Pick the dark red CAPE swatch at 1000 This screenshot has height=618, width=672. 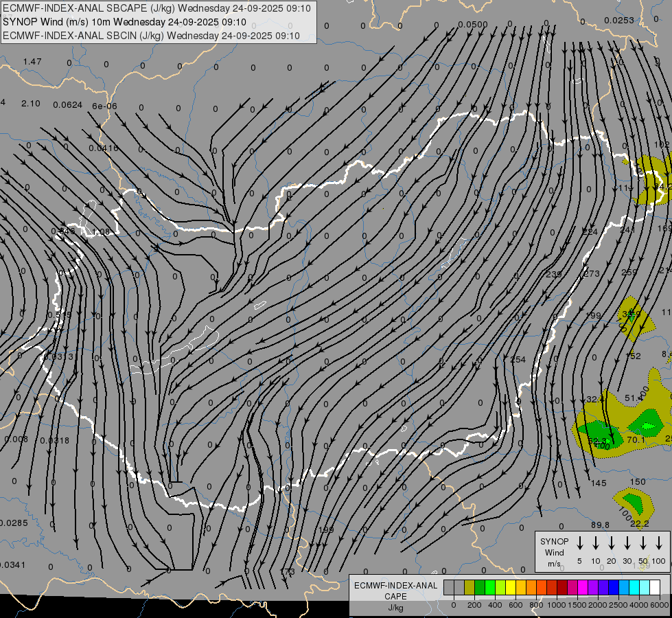click(x=562, y=588)
